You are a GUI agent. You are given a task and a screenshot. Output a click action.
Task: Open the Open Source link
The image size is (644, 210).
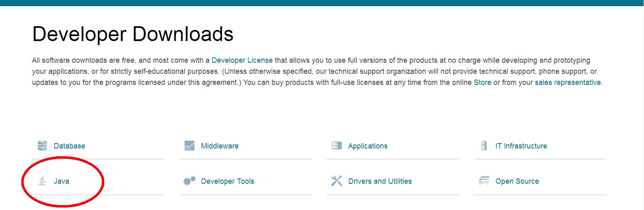[517, 181]
